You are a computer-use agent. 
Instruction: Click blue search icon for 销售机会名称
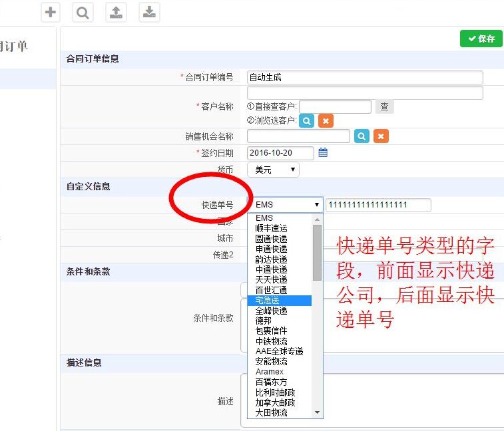(362, 136)
